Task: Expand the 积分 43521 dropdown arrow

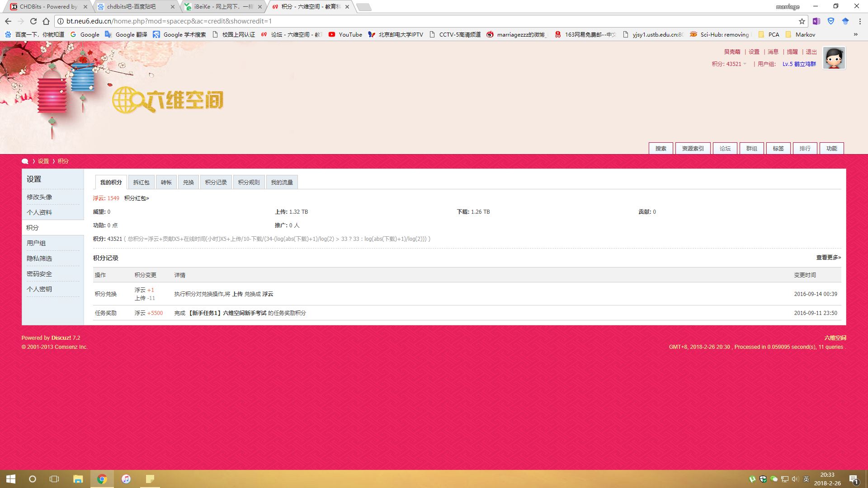Action: click(745, 64)
